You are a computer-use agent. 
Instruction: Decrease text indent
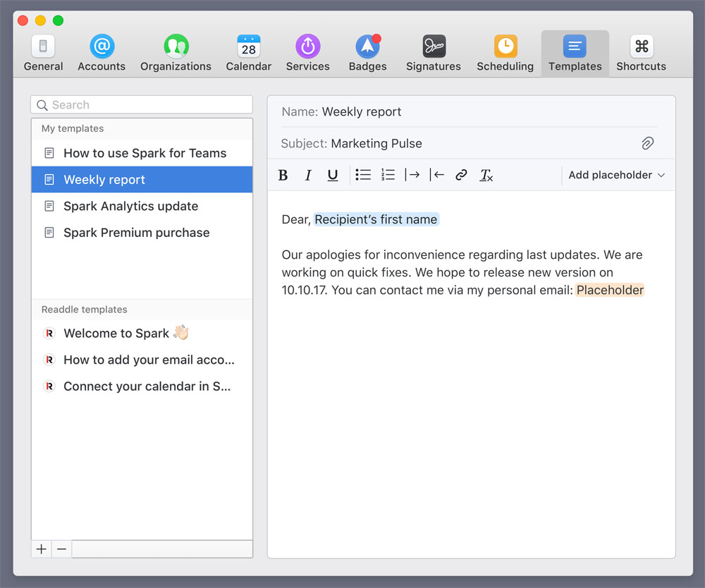click(x=437, y=175)
